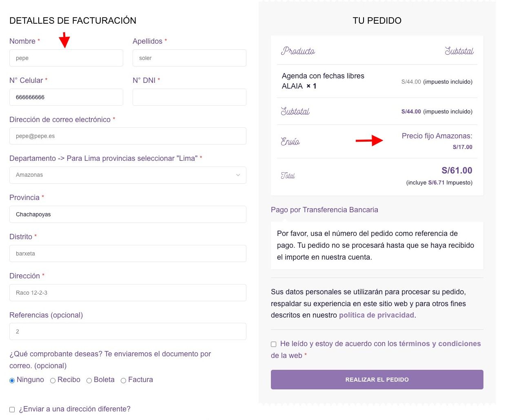Open the Departamento dropdown chevron

point(238,175)
